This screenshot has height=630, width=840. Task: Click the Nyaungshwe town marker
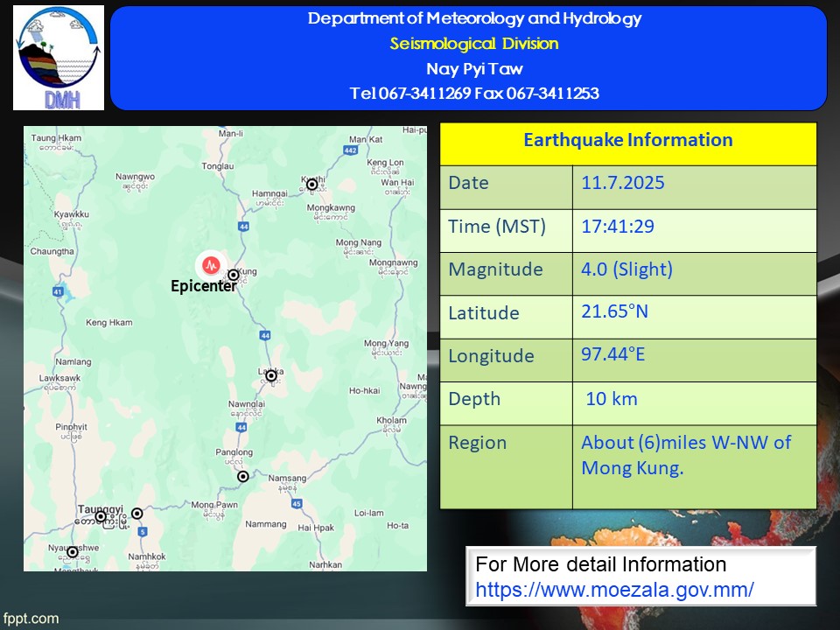tap(73, 552)
